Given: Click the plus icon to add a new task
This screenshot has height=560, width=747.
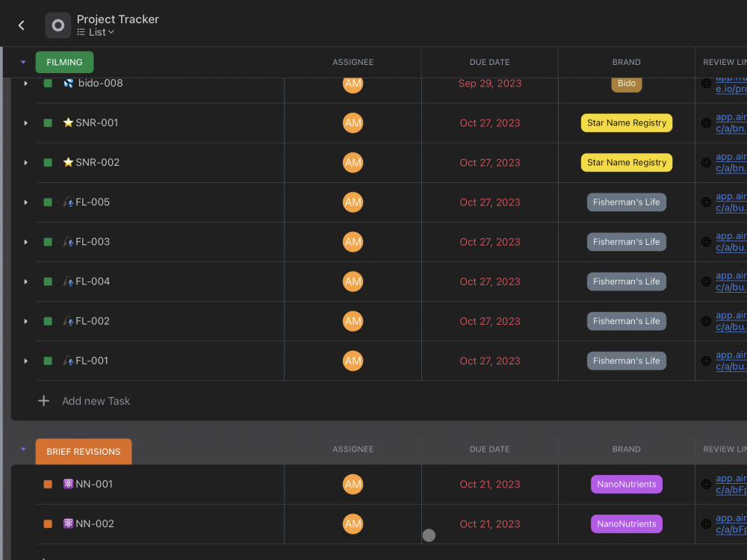Looking at the screenshot, I should point(44,401).
